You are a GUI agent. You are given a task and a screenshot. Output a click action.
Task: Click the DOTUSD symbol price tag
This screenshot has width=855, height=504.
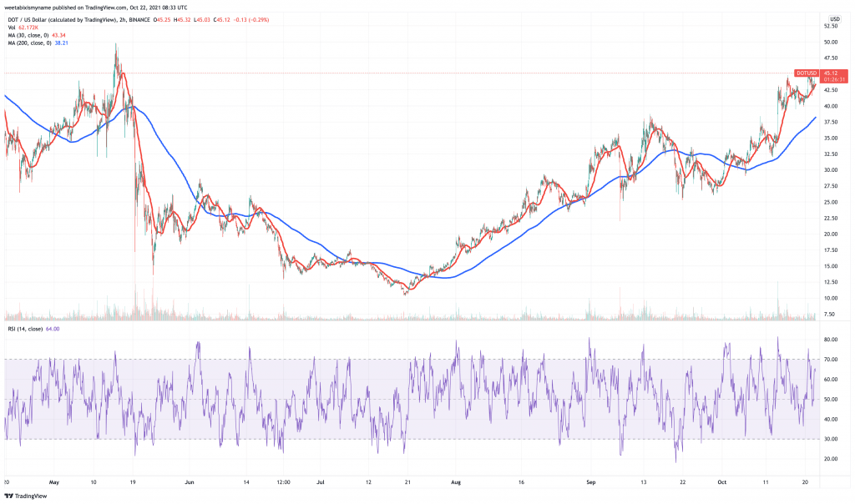click(x=807, y=73)
